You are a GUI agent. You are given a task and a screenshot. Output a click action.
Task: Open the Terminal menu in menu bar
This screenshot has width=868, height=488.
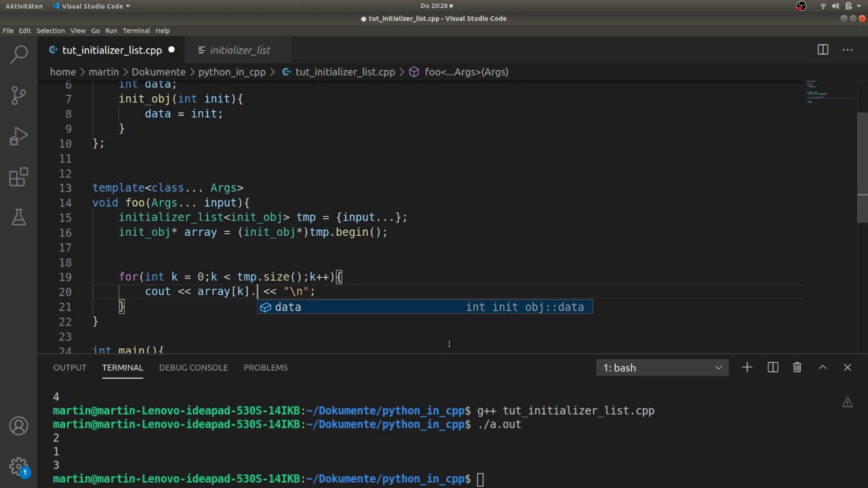(x=136, y=30)
